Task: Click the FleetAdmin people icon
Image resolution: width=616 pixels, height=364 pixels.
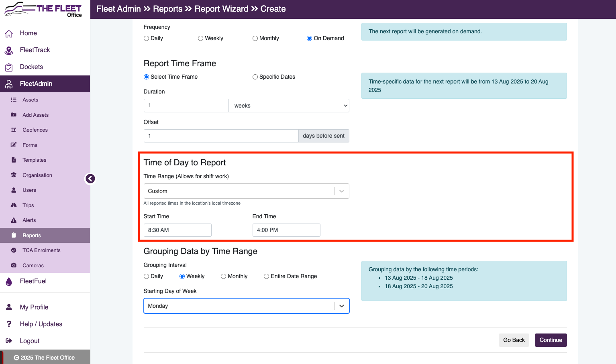Action: [x=9, y=84]
